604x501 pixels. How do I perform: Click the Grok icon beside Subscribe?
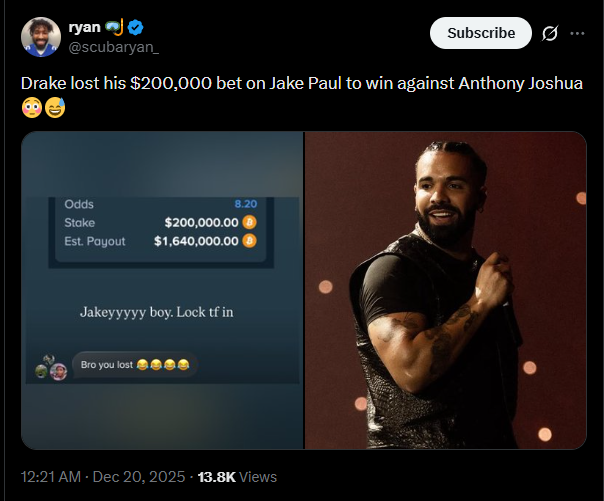(549, 33)
